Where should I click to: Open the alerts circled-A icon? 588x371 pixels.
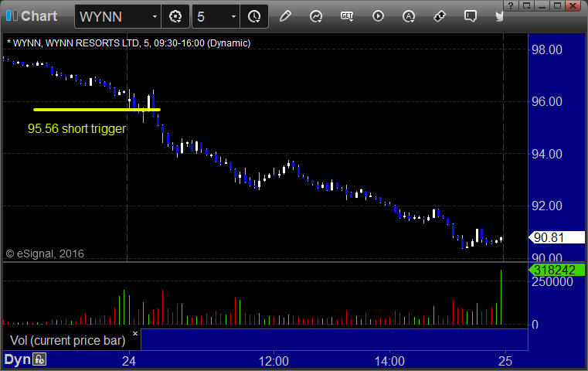[409, 16]
